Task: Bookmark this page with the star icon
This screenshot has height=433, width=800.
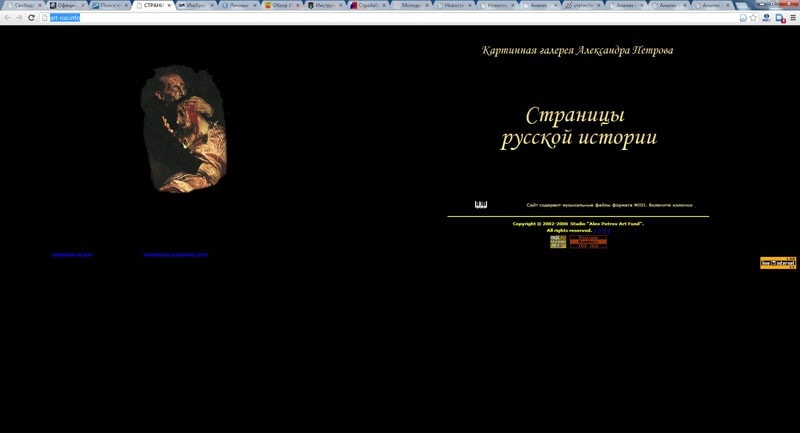Action: (x=753, y=18)
